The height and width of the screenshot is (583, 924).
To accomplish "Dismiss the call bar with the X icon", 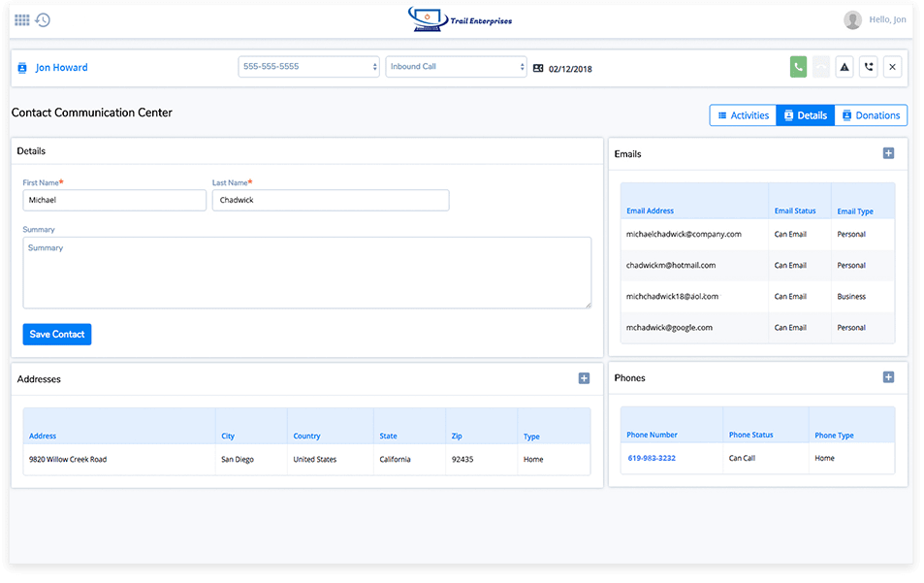I will [x=892, y=66].
